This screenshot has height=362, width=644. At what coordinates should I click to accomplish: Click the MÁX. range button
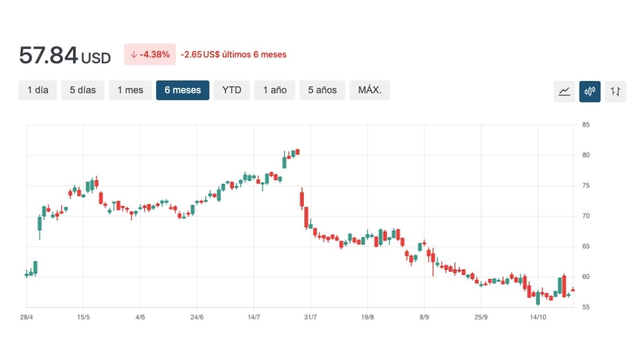coord(370,90)
